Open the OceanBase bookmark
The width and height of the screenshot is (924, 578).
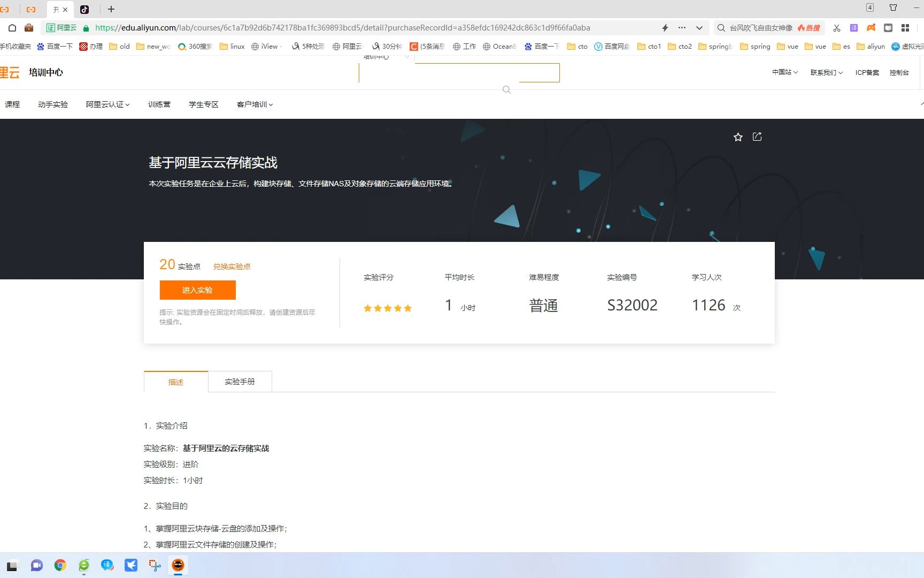coord(499,47)
